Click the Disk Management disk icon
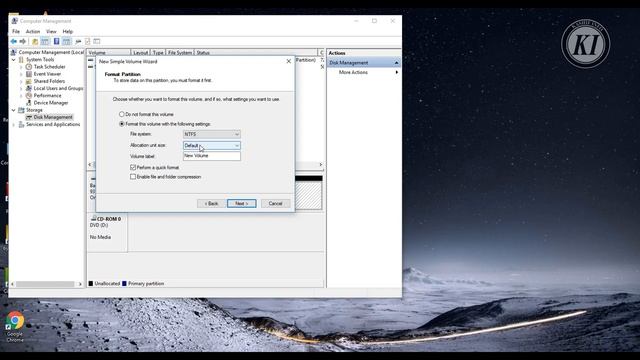The image size is (640, 360). [x=29, y=117]
